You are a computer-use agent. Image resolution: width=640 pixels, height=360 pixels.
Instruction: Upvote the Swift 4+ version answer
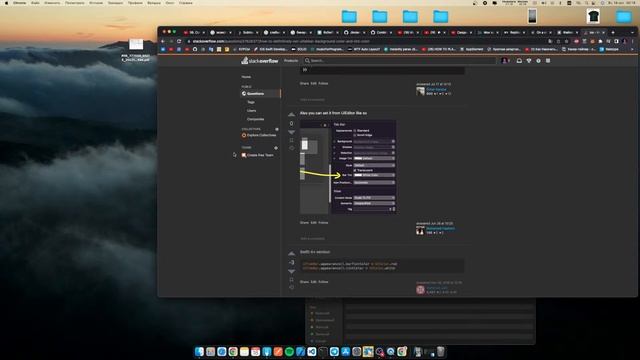[291, 254]
